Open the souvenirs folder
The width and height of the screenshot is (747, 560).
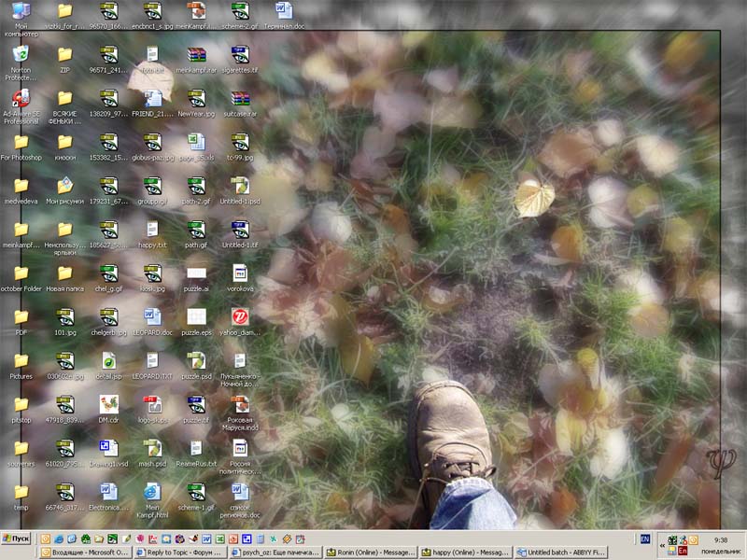click(x=21, y=455)
